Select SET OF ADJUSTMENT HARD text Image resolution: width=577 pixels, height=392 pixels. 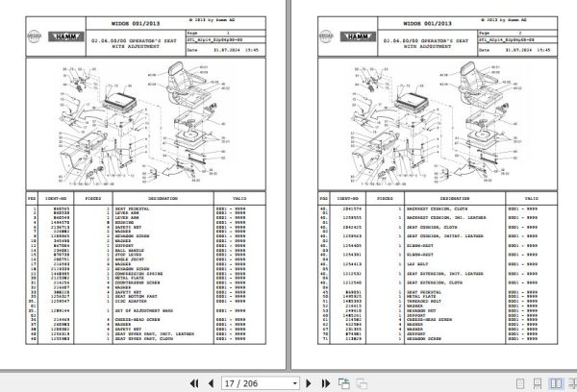point(143,310)
